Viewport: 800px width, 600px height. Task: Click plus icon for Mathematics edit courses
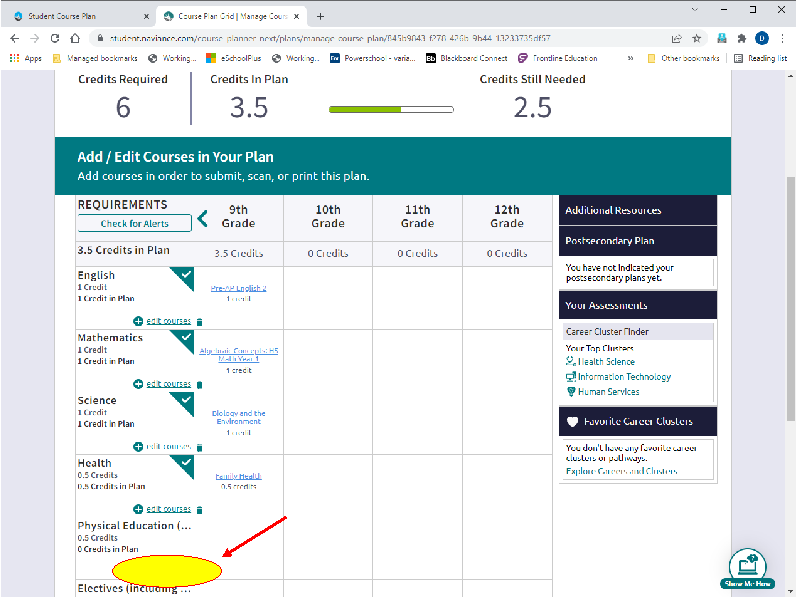coord(138,384)
